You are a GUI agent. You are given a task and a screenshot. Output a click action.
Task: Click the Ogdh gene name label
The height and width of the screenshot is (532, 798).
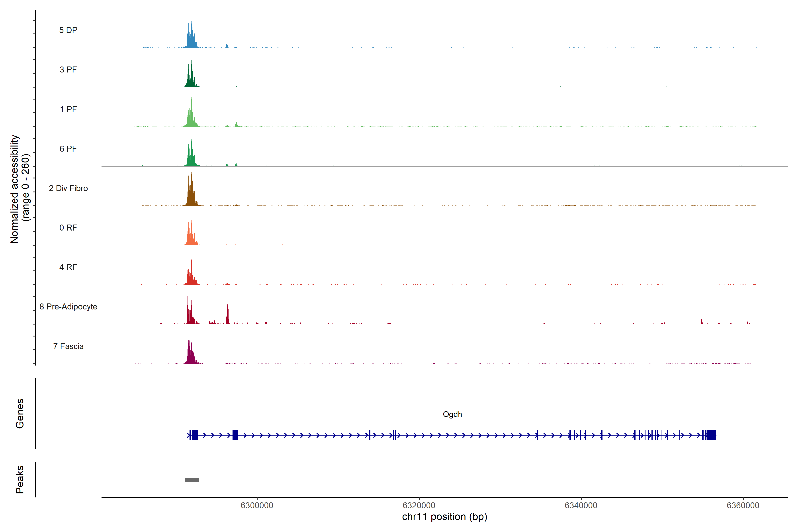point(452,414)
